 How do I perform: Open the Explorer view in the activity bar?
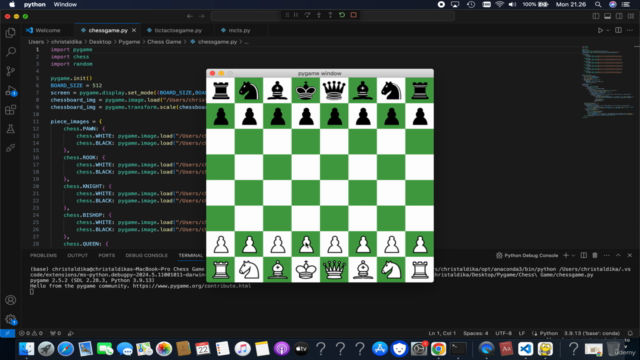(11, 33)
